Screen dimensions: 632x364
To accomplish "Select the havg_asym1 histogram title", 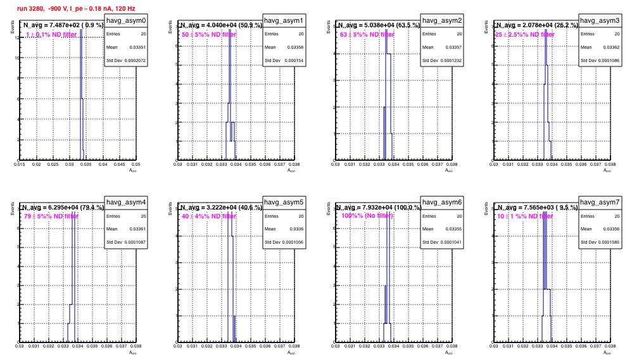I will (x=284, y=20).
